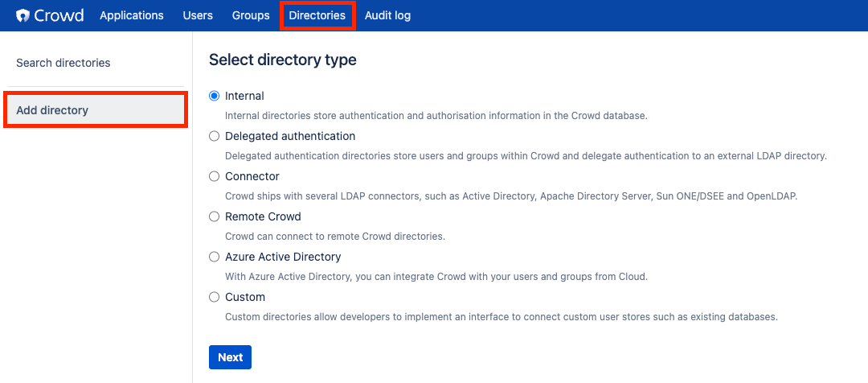Open Search directories in the sidebar
The height and width of the screenshot is (383, 868).
click(63, 63)
